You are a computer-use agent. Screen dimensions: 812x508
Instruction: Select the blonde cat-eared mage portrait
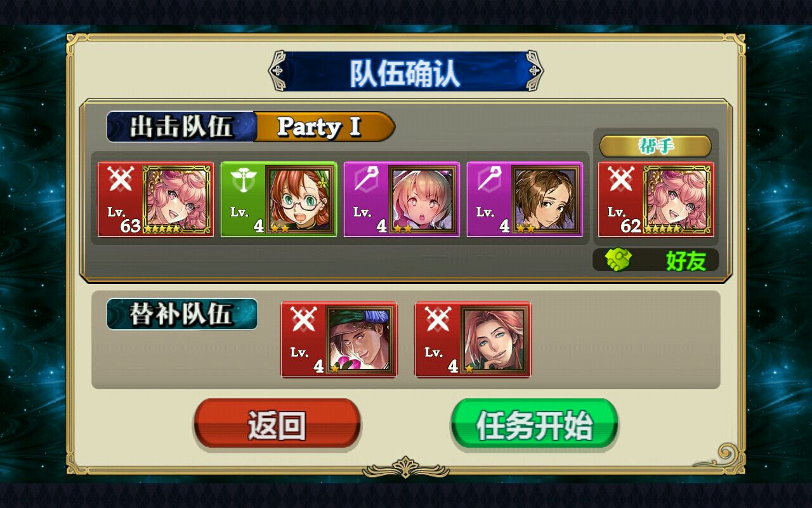pyautogui.click(x=424, y=199)
